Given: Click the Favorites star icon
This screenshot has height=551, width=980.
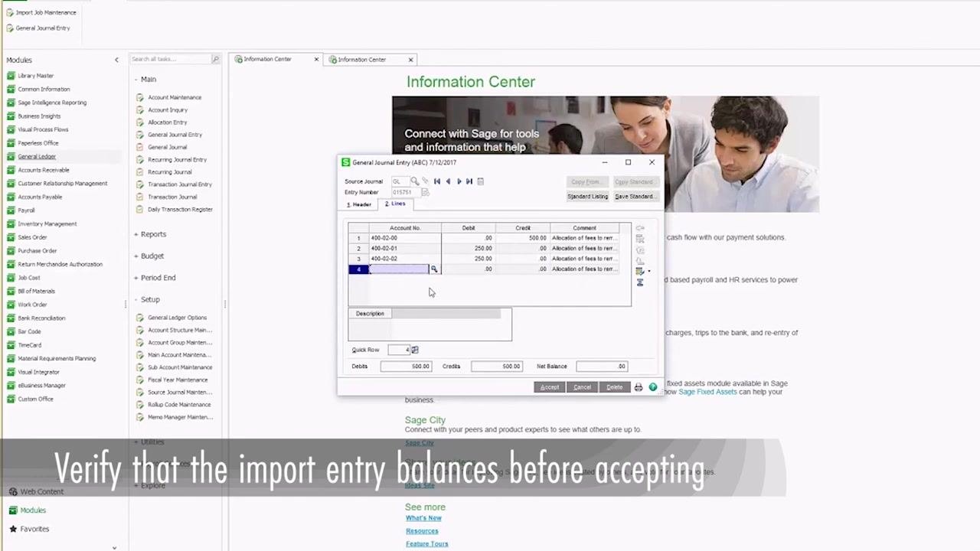Looking at the screenshot, I should point(13,529).
